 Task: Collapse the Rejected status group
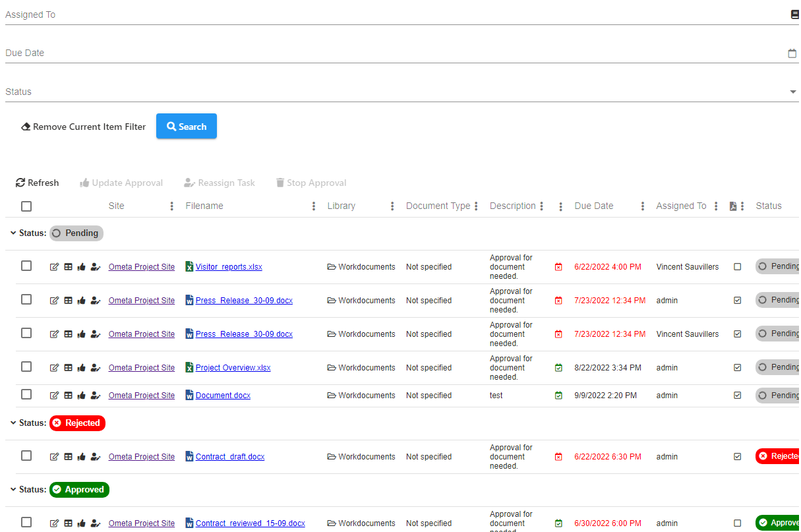click(13, 423)
